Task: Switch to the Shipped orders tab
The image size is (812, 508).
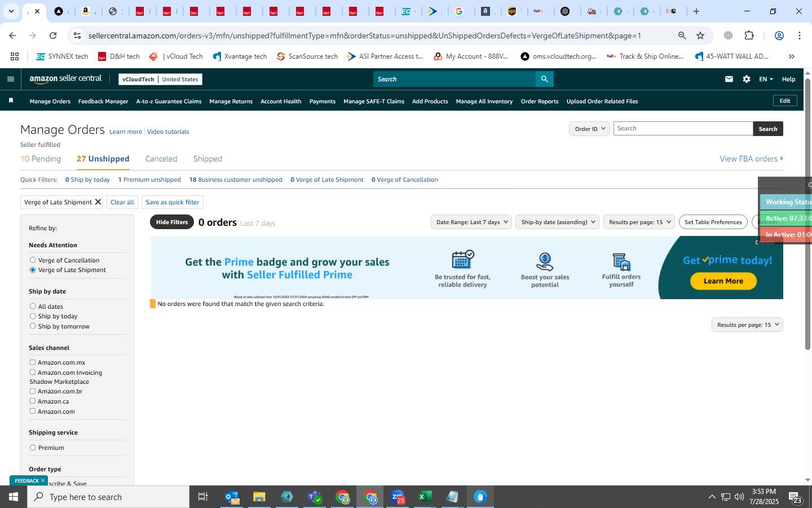Action: pyautogui.click(x=208, y=159)
